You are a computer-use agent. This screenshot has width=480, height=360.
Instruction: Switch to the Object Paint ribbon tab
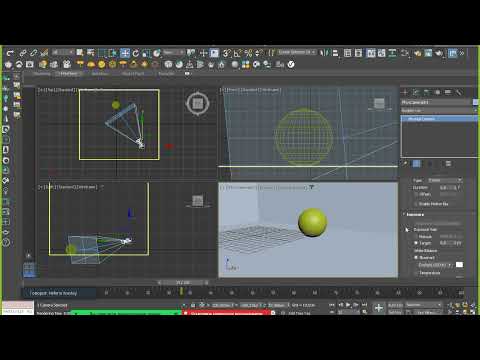click(x=133, y=74)
